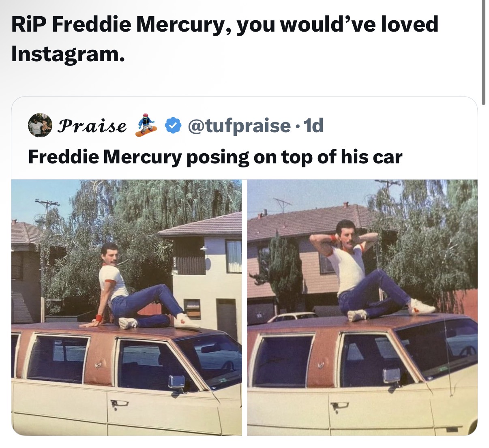Click the 'RiP Freddie Mercury' post text
The height and width of the screenshot is (448, 489).
225,39
